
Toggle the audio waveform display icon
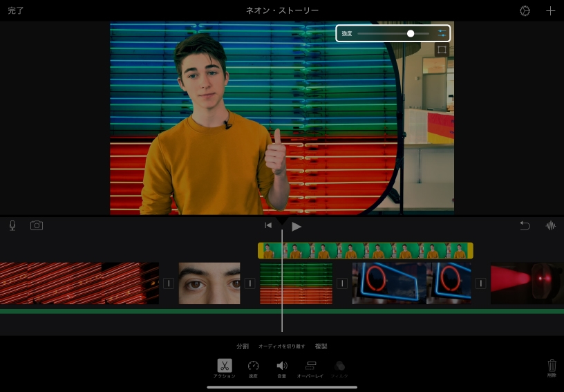[551, 225]
